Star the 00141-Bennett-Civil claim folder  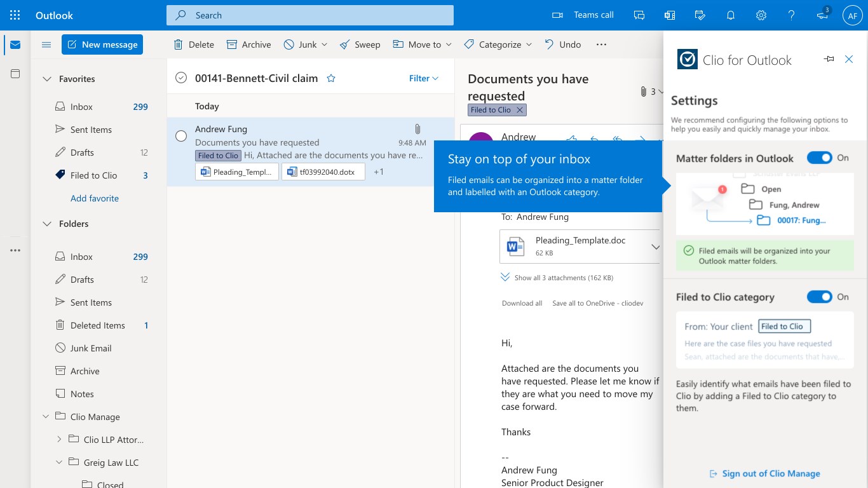click(330, 78)
